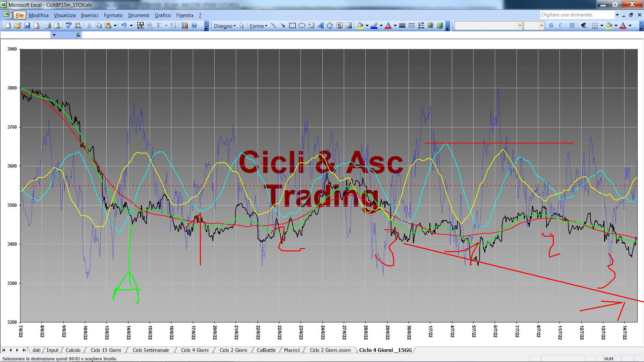This screenshot has width=644, height=362.
Task: Open the Grafico menu
Action: (163, 15)
